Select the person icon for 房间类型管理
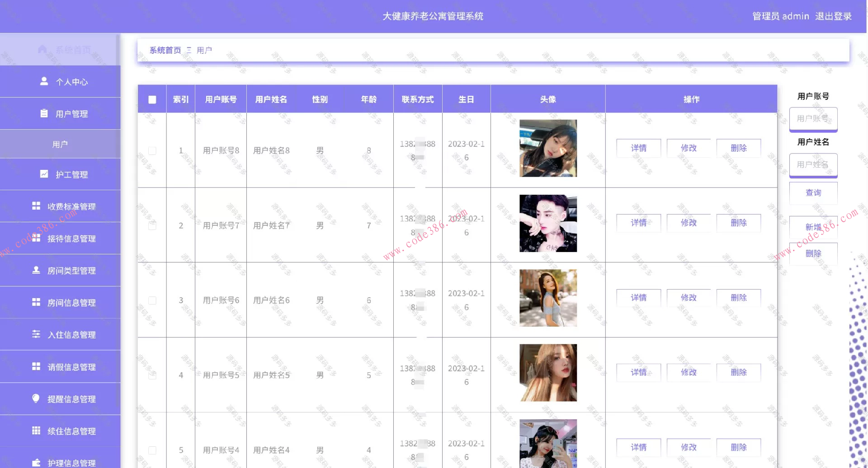 coord(36,270)
